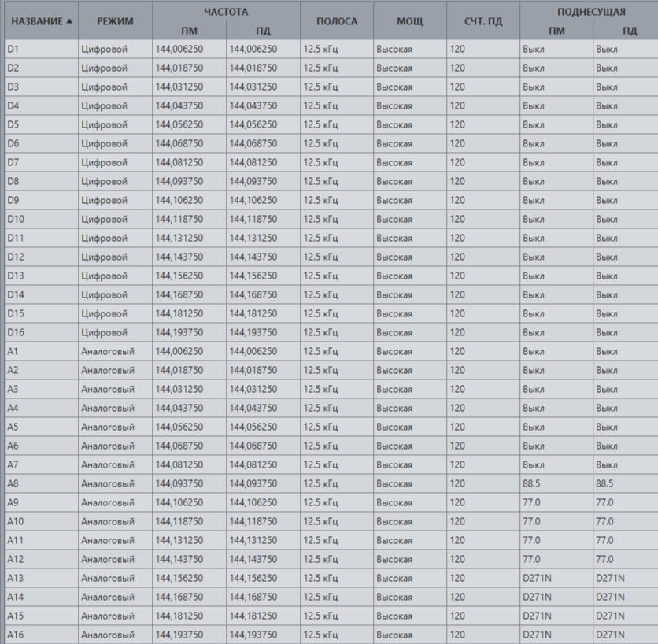The height and width of the screenshot is (644, 658).
Task: Click the СЧТ. ПД value 120 for channel D16
Action: tap(483, 332)
